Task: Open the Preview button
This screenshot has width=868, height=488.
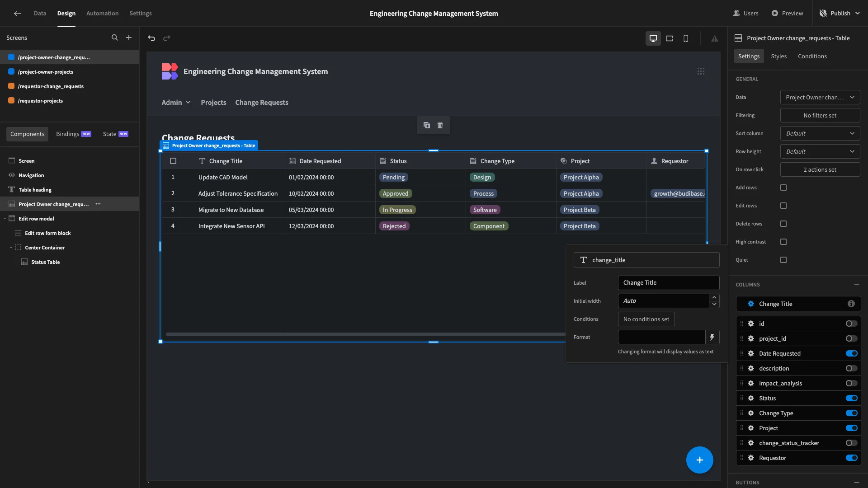Action: tap(787, 13)
